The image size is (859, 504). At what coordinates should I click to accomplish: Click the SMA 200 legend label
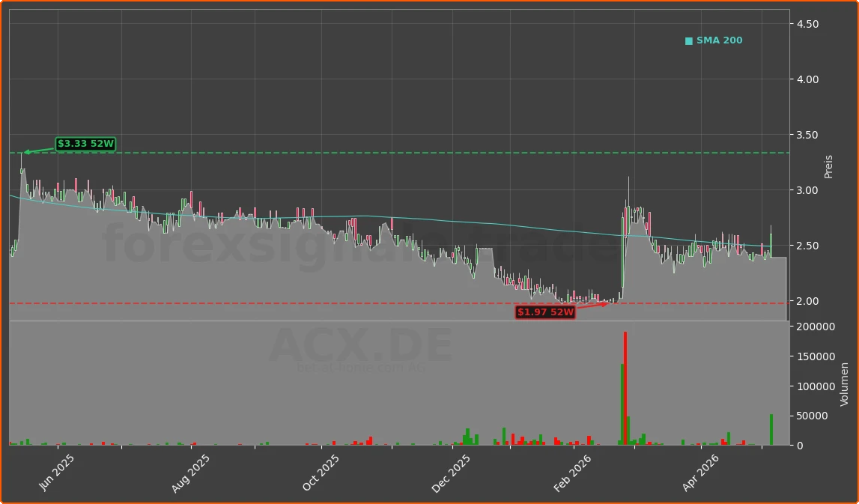click(x=719, y=40)
